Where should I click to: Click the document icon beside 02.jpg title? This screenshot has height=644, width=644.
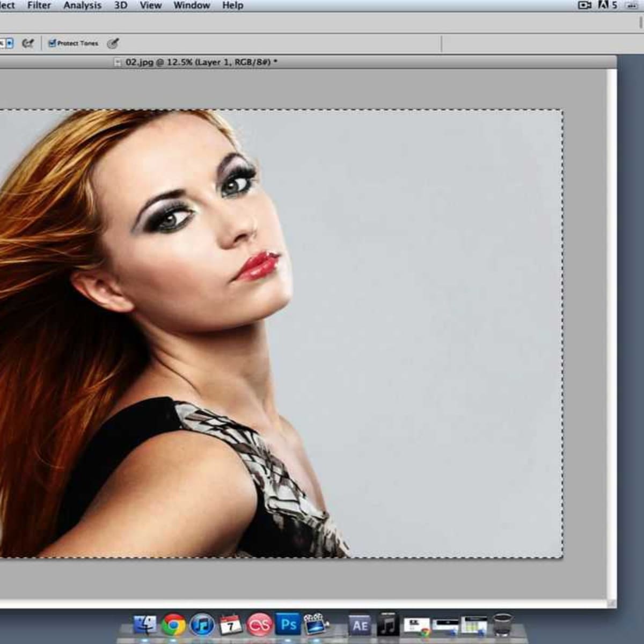point(118,62)
